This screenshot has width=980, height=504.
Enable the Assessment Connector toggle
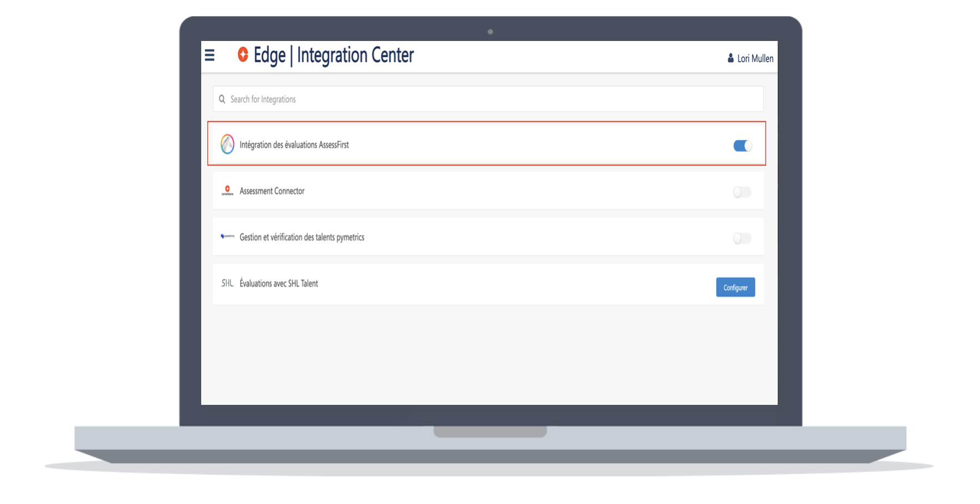click(x=742, y=192)
